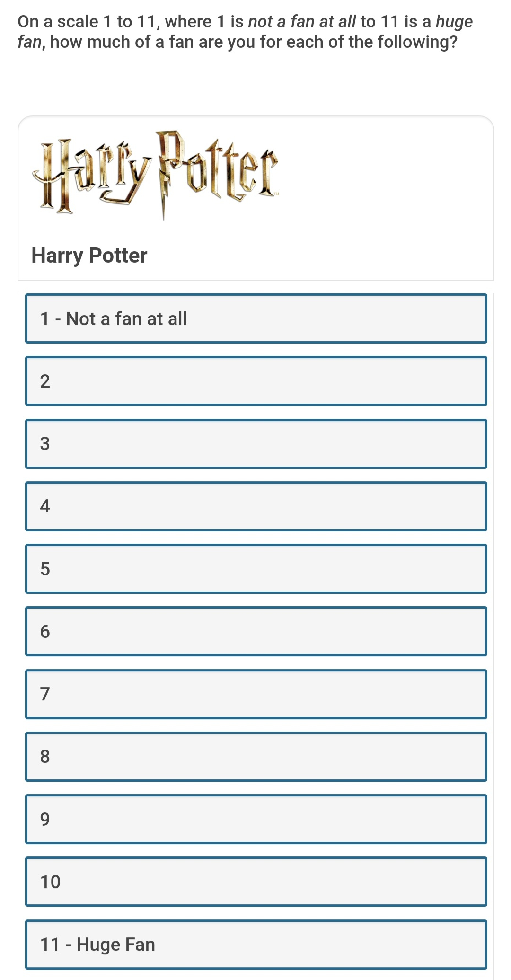The height and width of the screenshot is (980, 511).
Task: Choose rating option 2
Action: point(256,381)
